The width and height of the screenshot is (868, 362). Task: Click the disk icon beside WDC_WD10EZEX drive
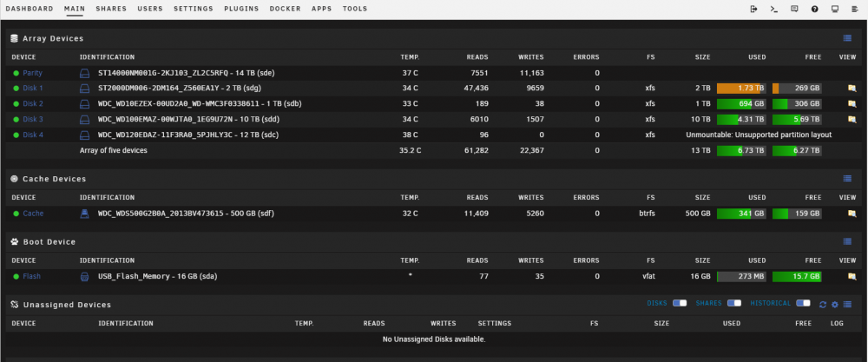click(85, 104)
